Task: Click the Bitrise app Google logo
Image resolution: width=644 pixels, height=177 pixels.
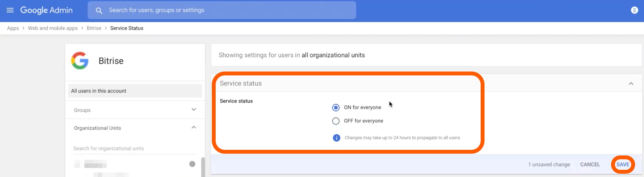Action: pos(80,60)
